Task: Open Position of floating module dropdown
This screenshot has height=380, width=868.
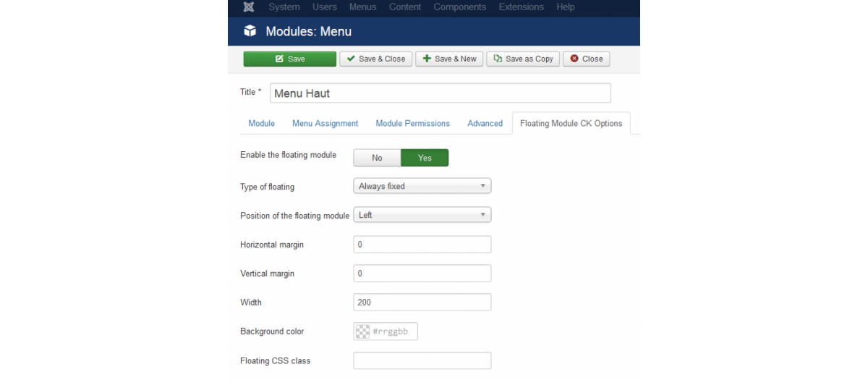Action: click(422, 215)
